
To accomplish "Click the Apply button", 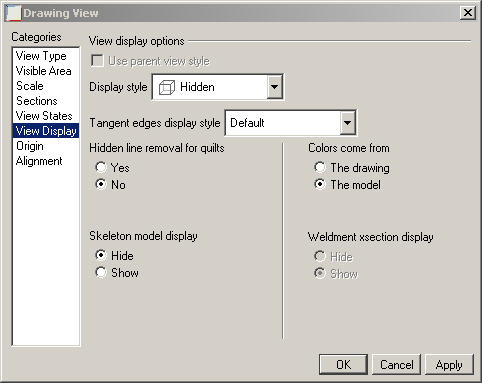I will [x=449, y=364].
